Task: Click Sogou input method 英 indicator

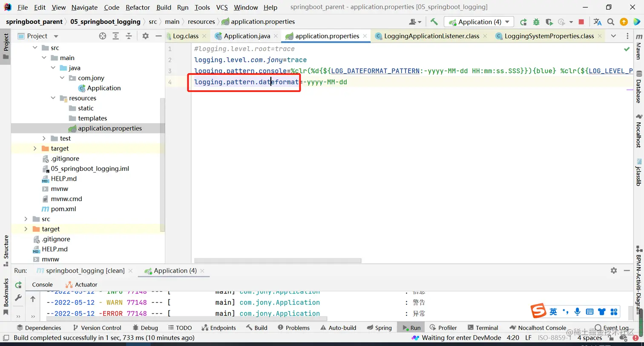Action: click(x=553, y=311)
